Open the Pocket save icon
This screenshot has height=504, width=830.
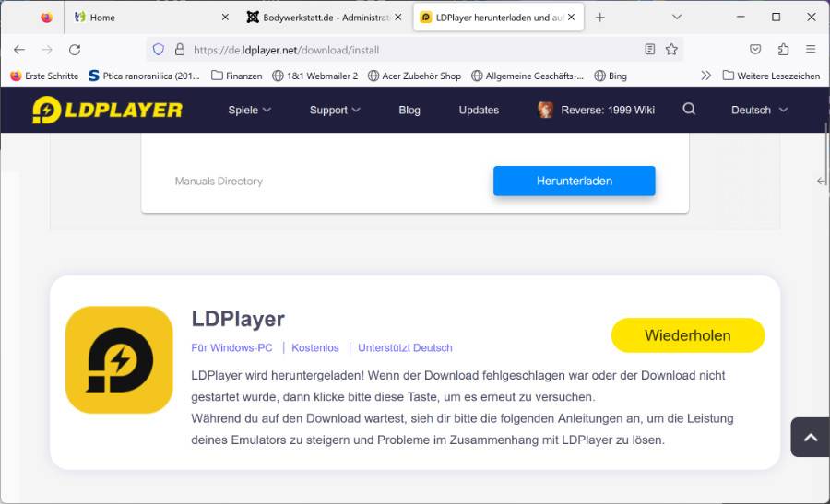click(x=755, y=49)
